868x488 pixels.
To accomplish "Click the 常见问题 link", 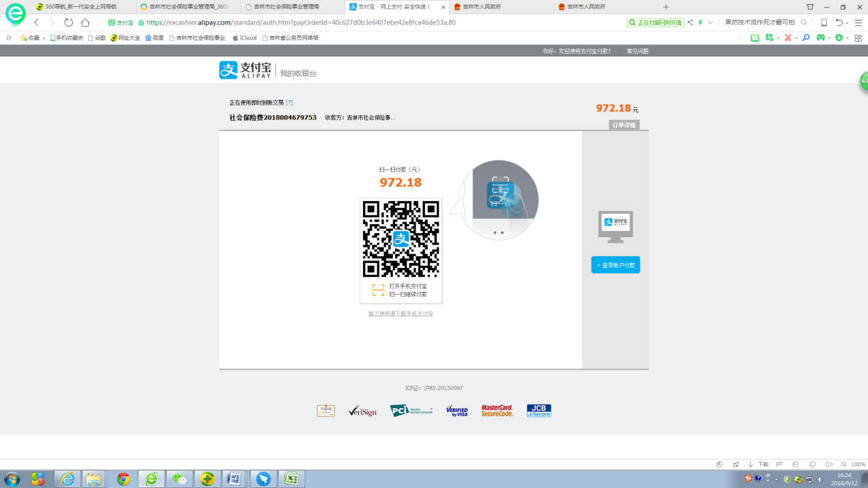I will tap(638, 51).
